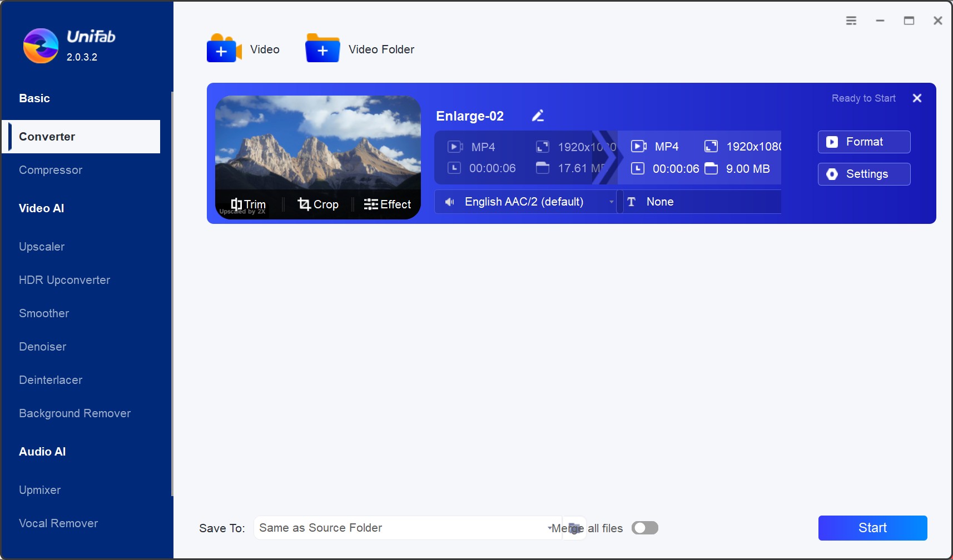Open the Upmixer audio module
Viewport: 953px width, 560px height.
(x=39, y=490)
